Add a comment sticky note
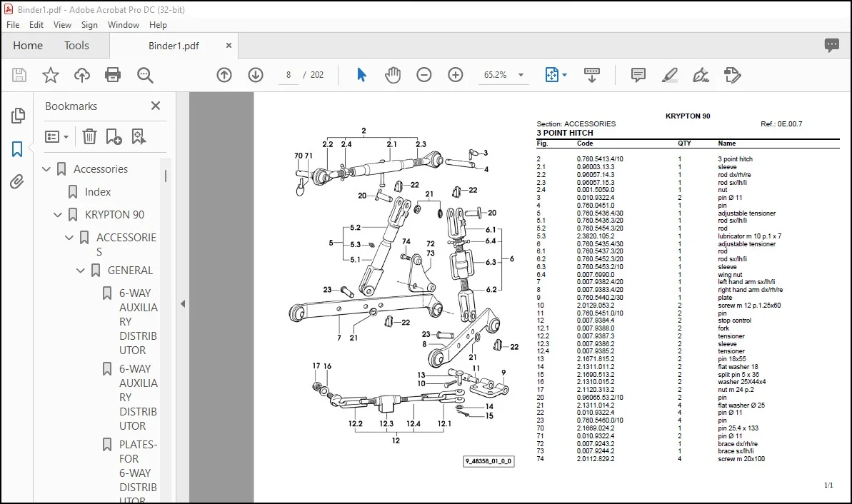 point(638,75)
